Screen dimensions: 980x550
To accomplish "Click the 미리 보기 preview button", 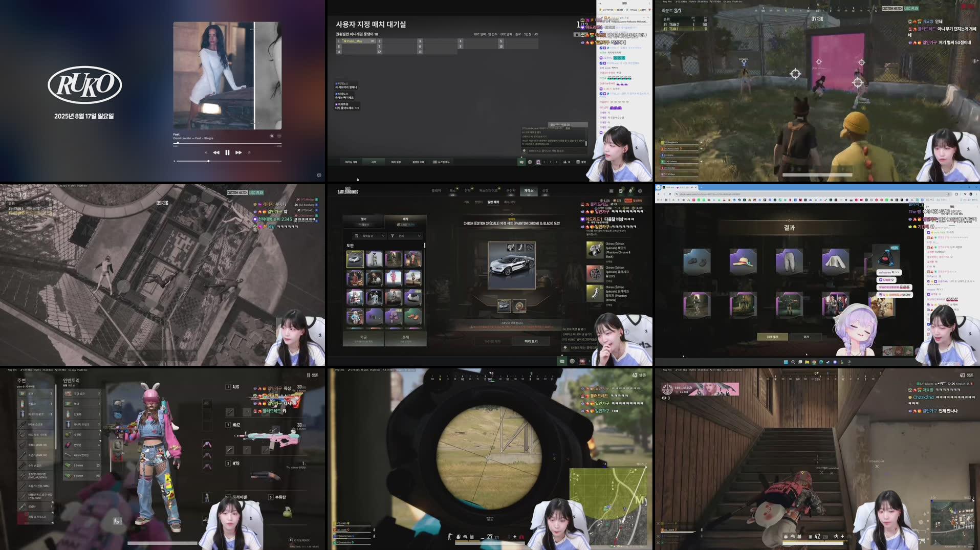I will (x=531, y=341).
